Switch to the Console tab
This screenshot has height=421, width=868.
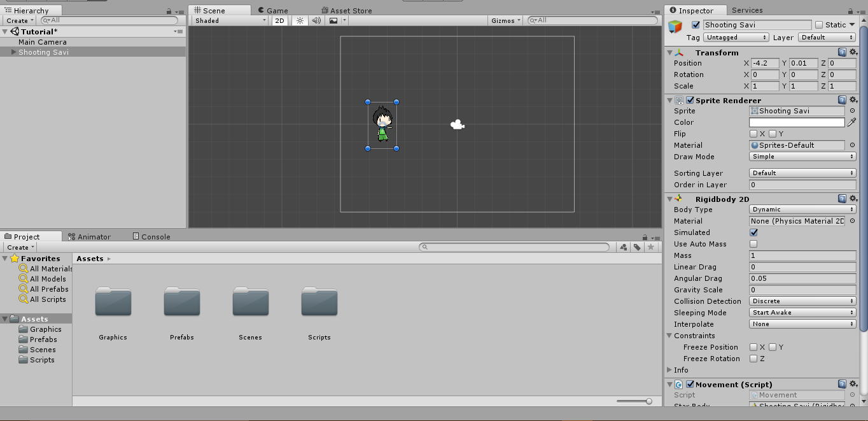pyautogui.click(x=151, y=237)
